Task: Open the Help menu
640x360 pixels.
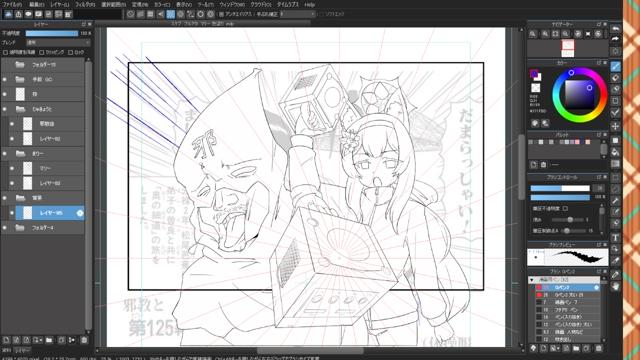Action: click(310, 4)
